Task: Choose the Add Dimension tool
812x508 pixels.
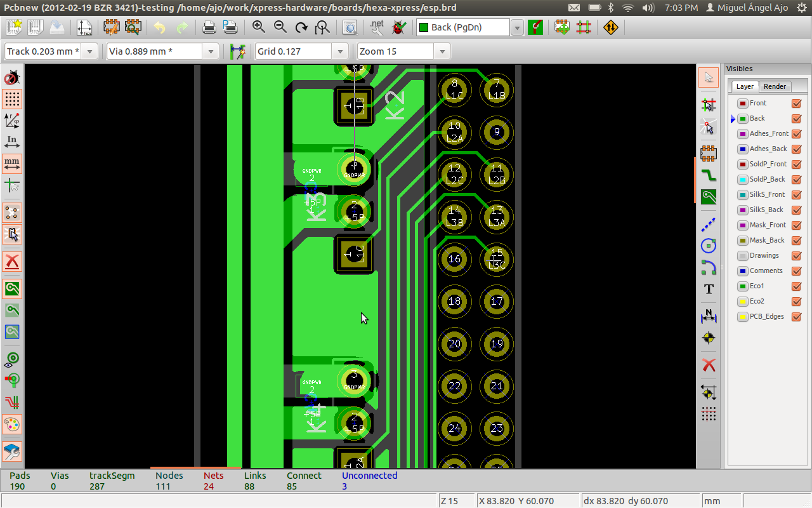Action: (x=709, y=316)
